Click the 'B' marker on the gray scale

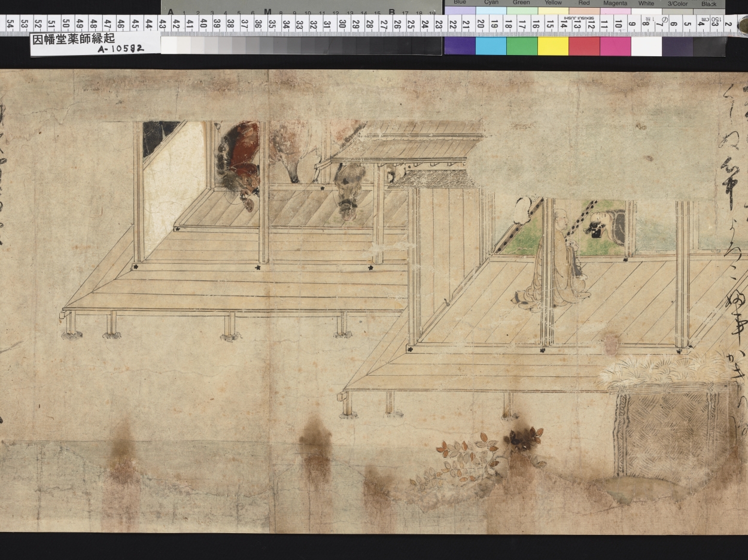[392, 11]
